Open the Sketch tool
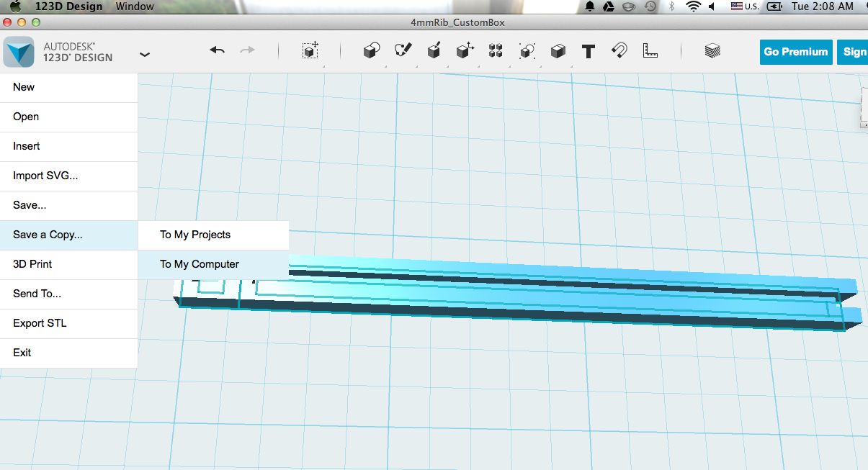The image size is (868, 470). 403,51
